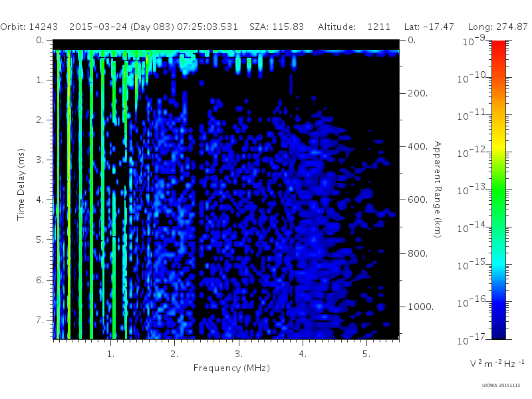532x399 pixels.
Task: Click the 6. tick on Time Delay axis
Action: coord(41,280)
